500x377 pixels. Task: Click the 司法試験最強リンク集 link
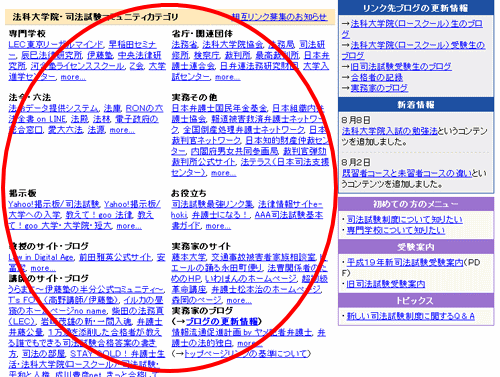pos(212,204)
